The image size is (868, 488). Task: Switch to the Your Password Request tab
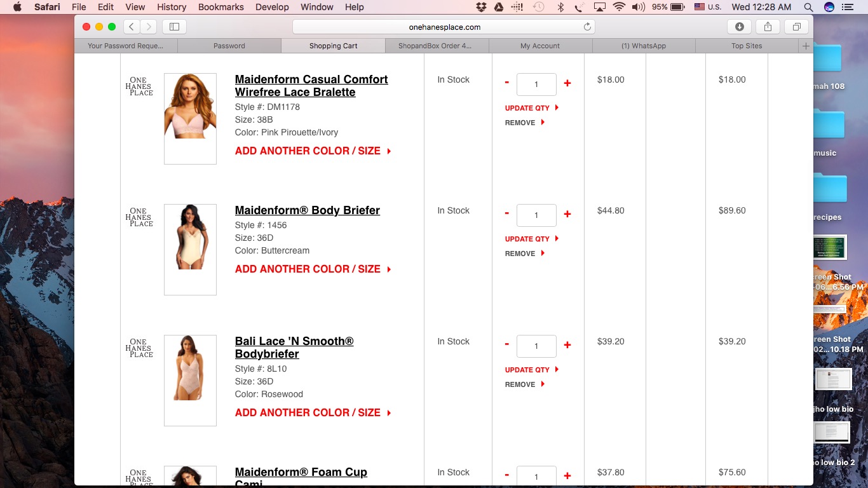[x=126, y=46]
